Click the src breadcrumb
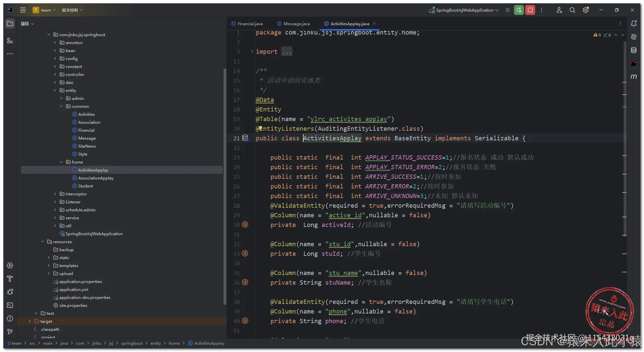The image size is (644, 352). [x=32, y=343]
